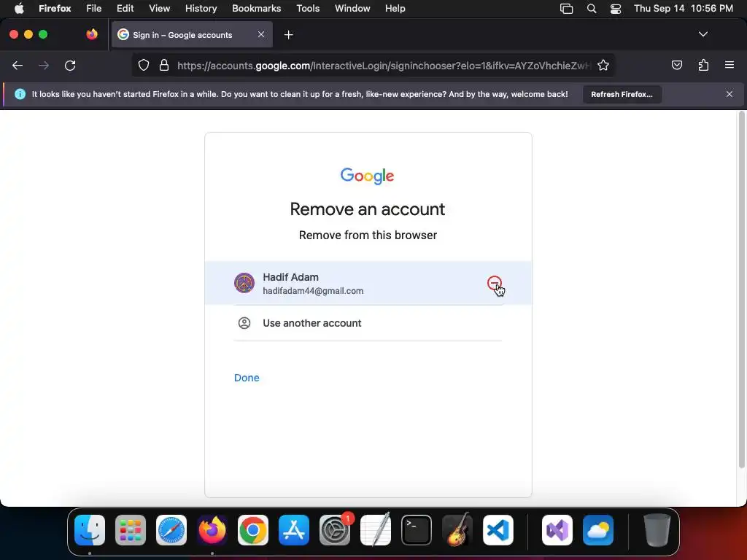Viewport: 747px width, 560px height.
Task: Click the hadifadam44@gmail.com email text
Action: [x=313, y=291]
